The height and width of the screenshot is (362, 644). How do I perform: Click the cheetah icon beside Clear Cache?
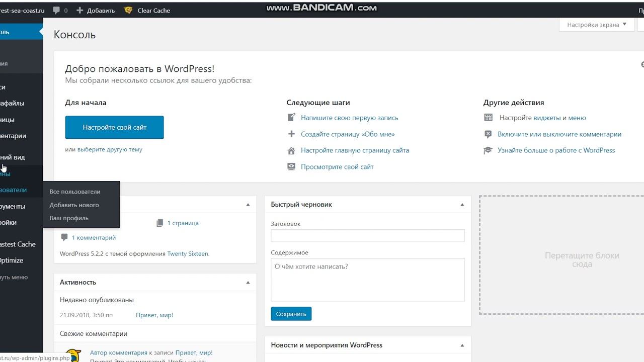click(128, 10)
